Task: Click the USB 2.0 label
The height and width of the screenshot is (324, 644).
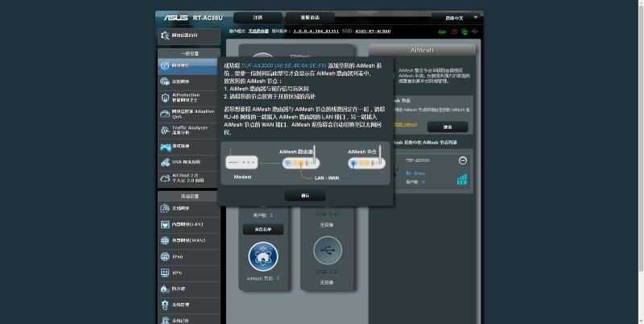Action: pos(327,272)
